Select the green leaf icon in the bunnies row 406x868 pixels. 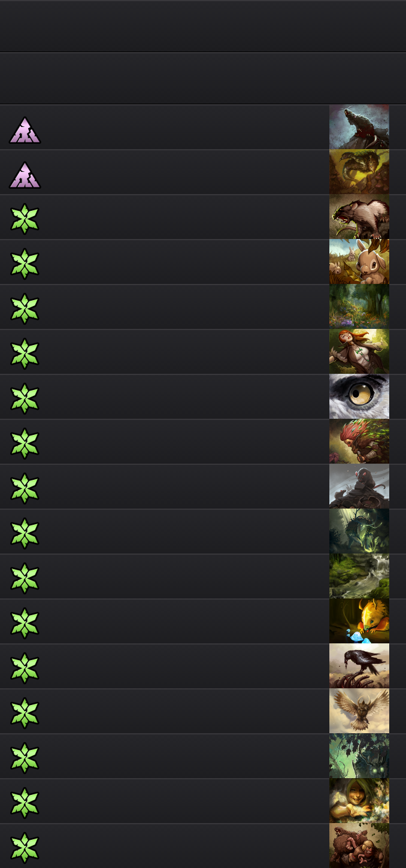[x=25, y=264]
